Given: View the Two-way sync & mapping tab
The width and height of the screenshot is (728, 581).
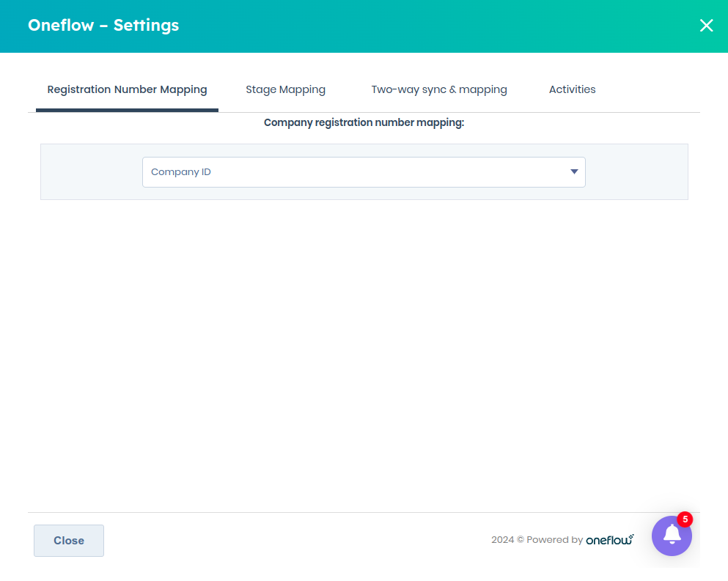Looking at the screenshot, I should tap(438, 89).
